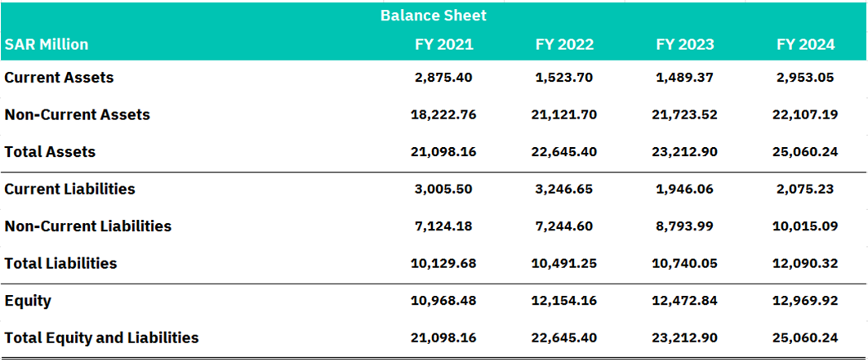Select Non-Current Assets FY 2024 value 22,107.19
The height and width of the screenshot is (362, 868).
[805, 114]
